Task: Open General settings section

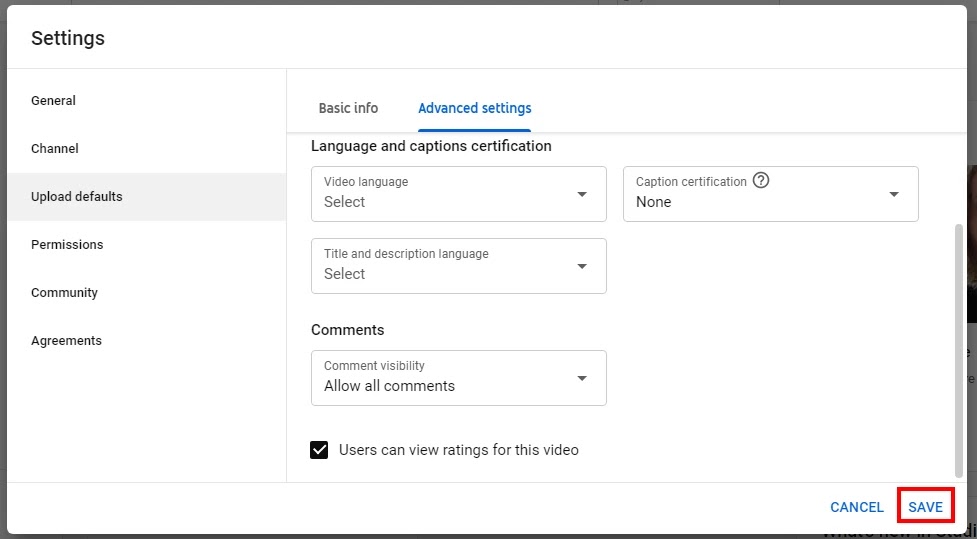Action: tap(54, 101)
